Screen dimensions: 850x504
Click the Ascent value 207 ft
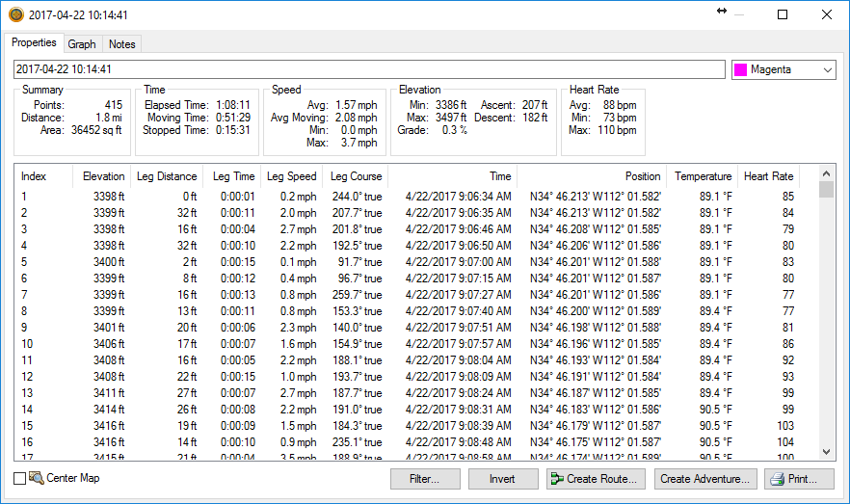[535, 105]
